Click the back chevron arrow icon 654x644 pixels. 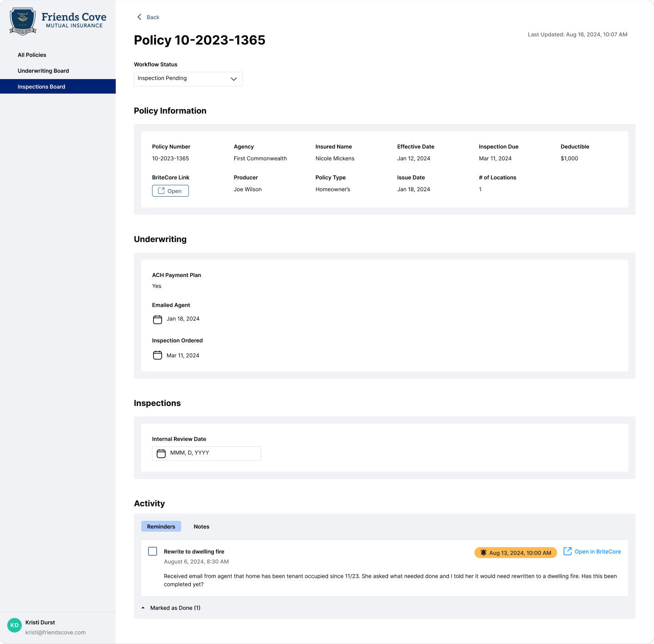139,17
